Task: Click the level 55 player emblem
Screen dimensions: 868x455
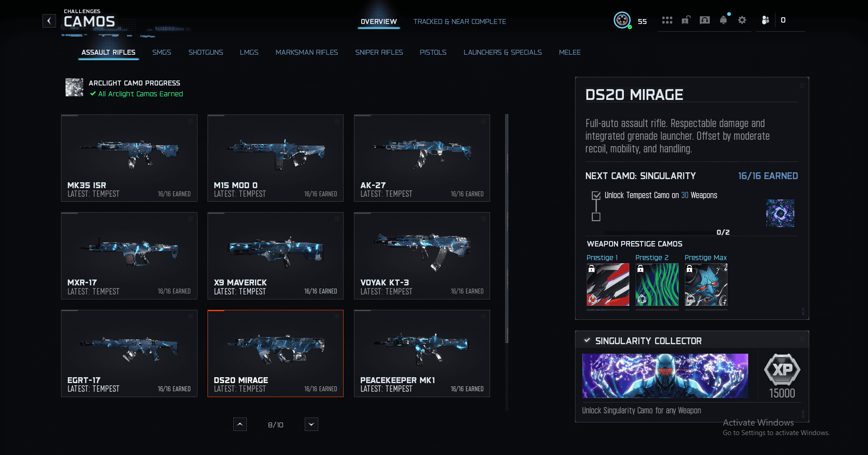Action: 623,20
